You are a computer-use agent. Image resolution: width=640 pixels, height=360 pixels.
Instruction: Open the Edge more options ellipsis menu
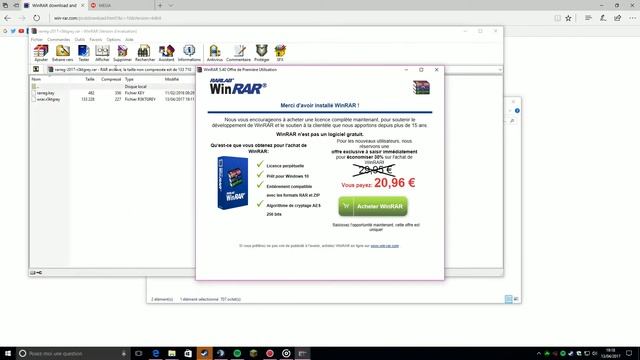[x=632, y=18]
